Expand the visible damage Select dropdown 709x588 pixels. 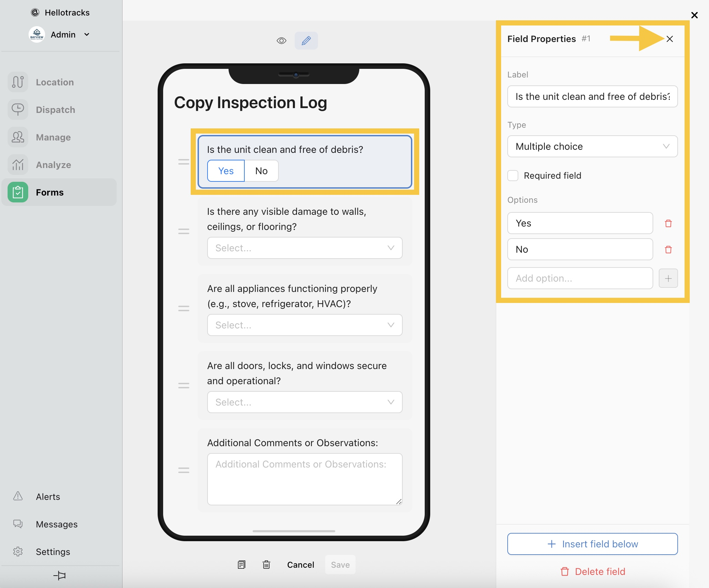[x=305, y=248]
